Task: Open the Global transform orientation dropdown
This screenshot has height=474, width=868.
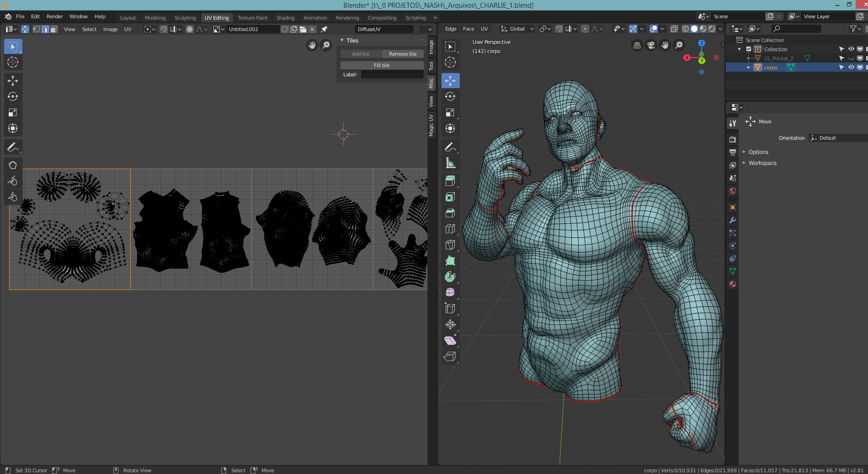Action: (517, 29)
